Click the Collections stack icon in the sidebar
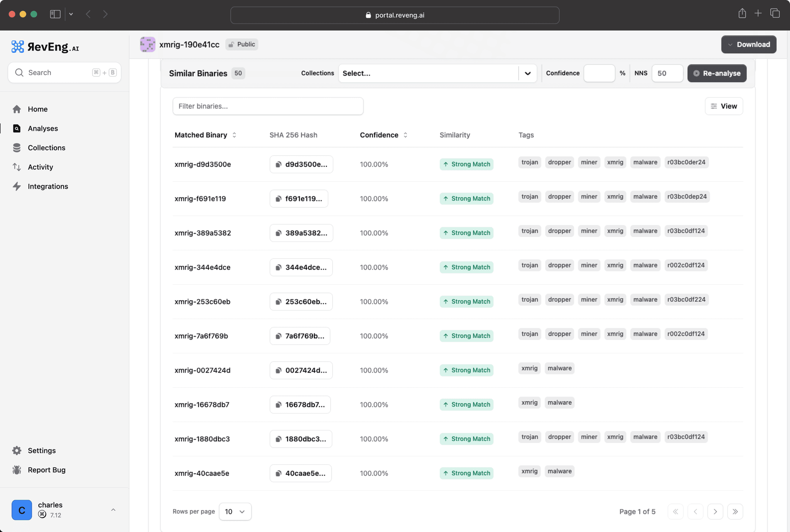790x532 pixels. pyautogui.click(x=17, y=148)
